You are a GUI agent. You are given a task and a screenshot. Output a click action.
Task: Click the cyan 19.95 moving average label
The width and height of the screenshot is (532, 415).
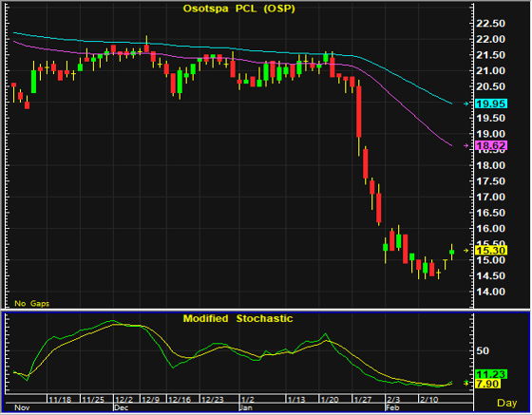pos(491,104)
